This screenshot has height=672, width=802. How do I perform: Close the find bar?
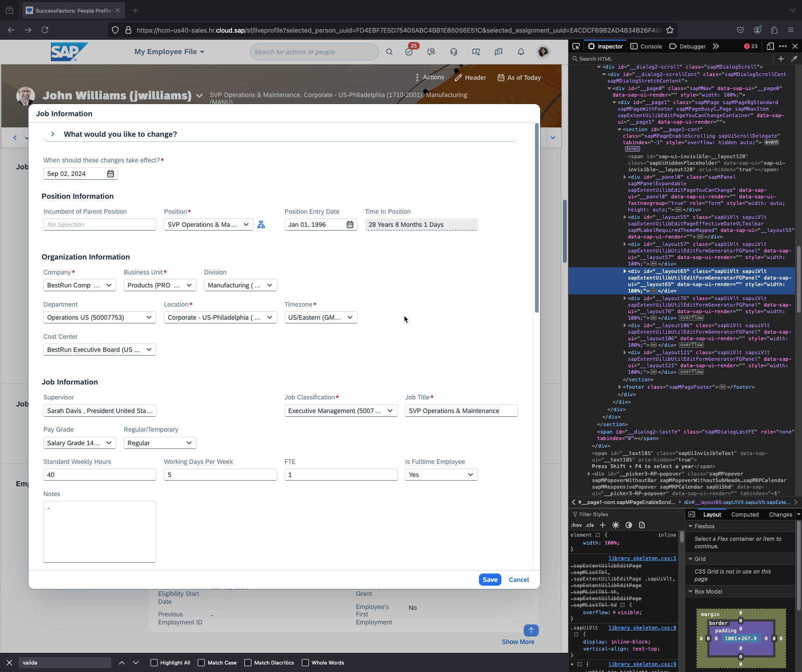point(9,663)
